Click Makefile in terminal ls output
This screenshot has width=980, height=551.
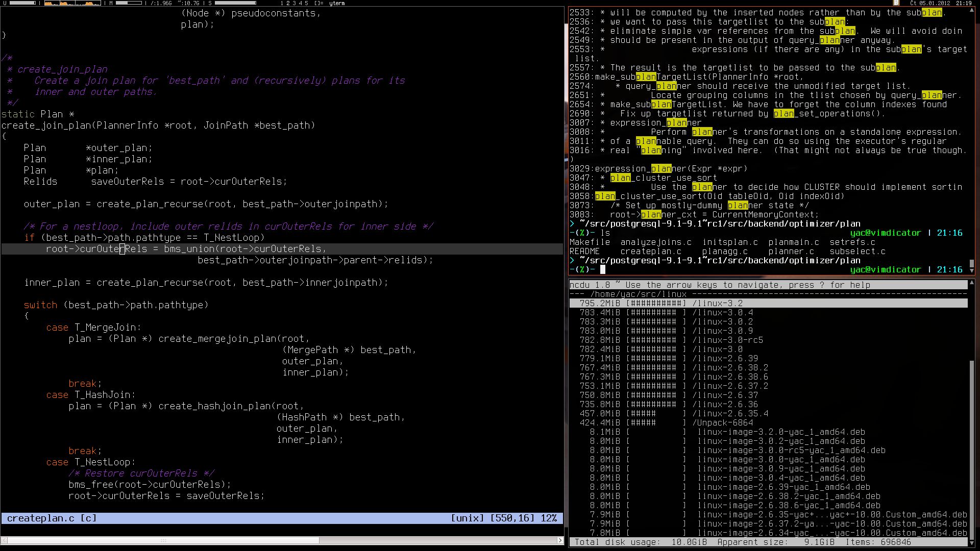pos(590,242)
